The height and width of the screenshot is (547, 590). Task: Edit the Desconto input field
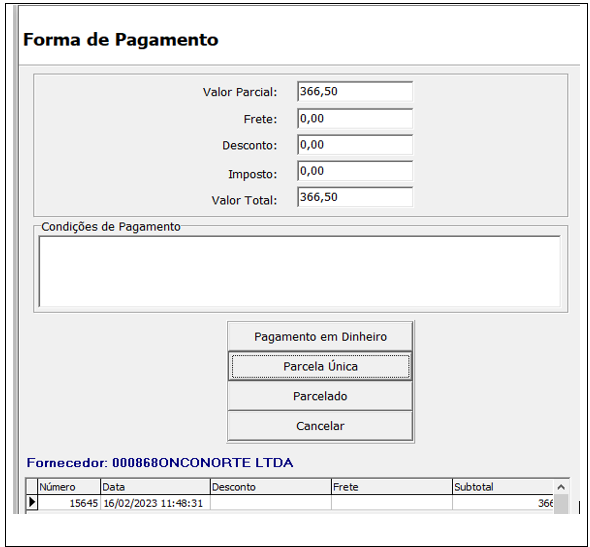[355, 145]
